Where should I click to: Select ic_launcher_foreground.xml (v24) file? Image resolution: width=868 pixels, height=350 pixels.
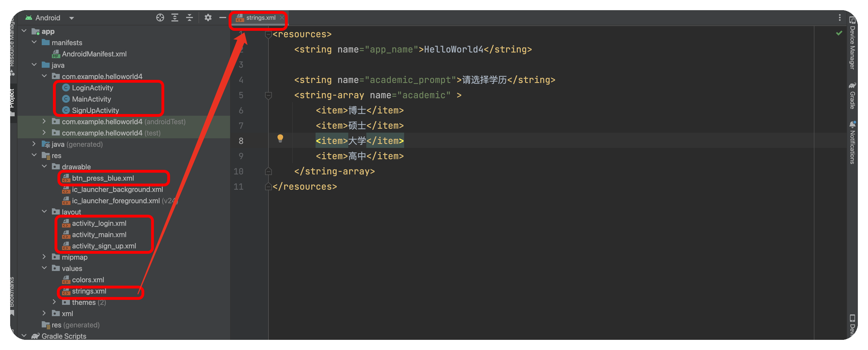point(120,201)
